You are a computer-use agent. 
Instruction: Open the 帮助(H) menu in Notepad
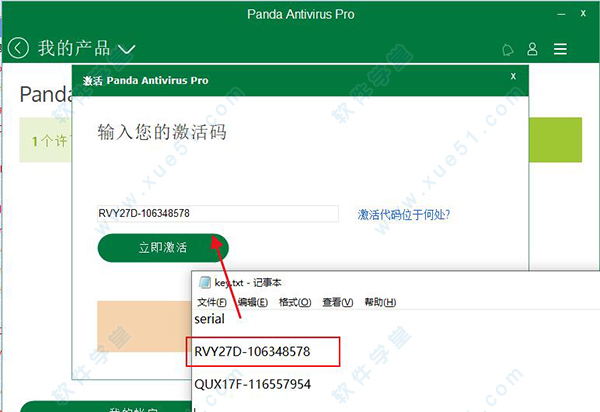[x=380, y=302]
